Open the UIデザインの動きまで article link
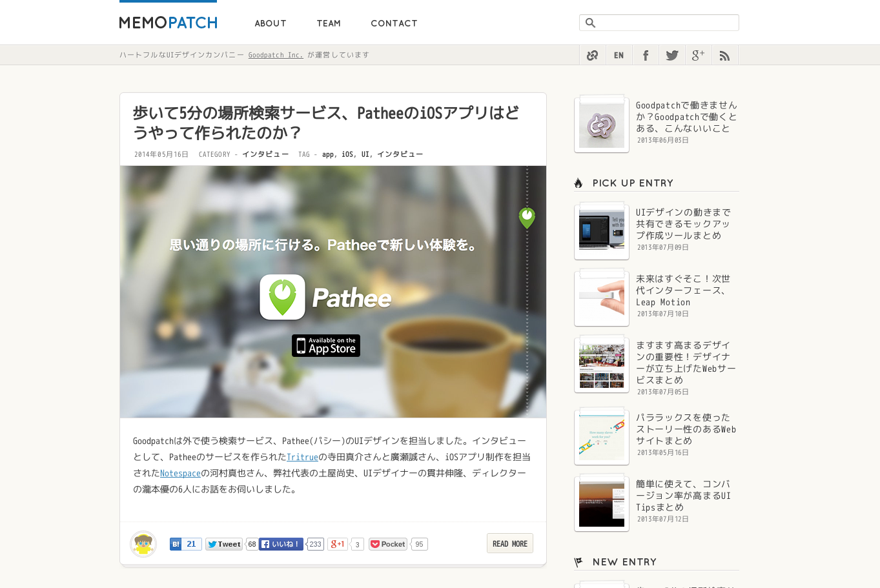The image size is (880, 588). [x=683, y=224]
